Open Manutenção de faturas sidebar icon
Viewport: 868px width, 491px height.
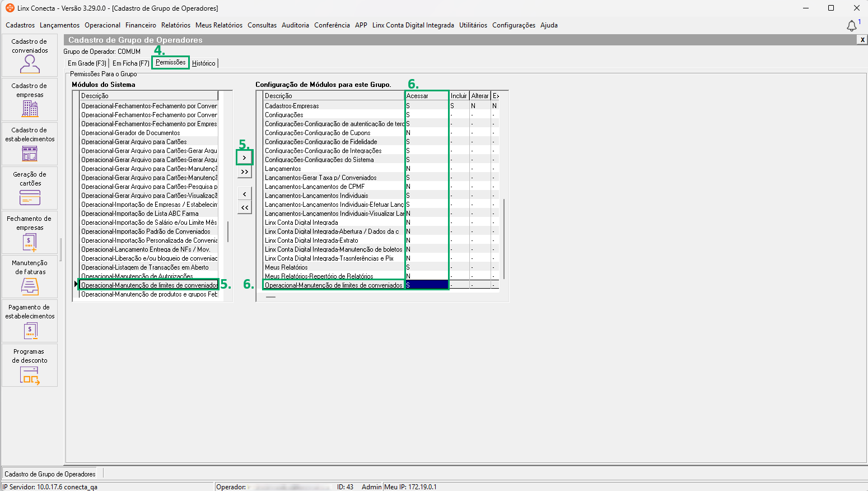click(30, 277)
